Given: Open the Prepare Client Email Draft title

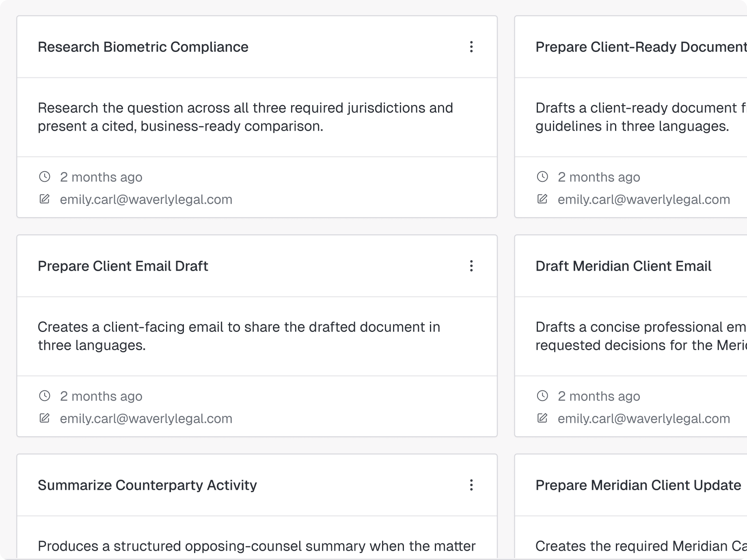Looking at the screenshot, I should (x=123, y=266).
